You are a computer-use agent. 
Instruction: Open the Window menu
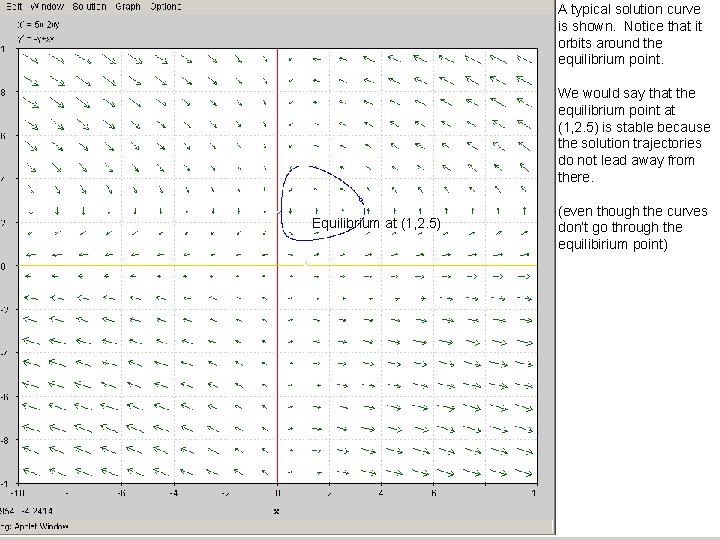(x=47, y=6)
